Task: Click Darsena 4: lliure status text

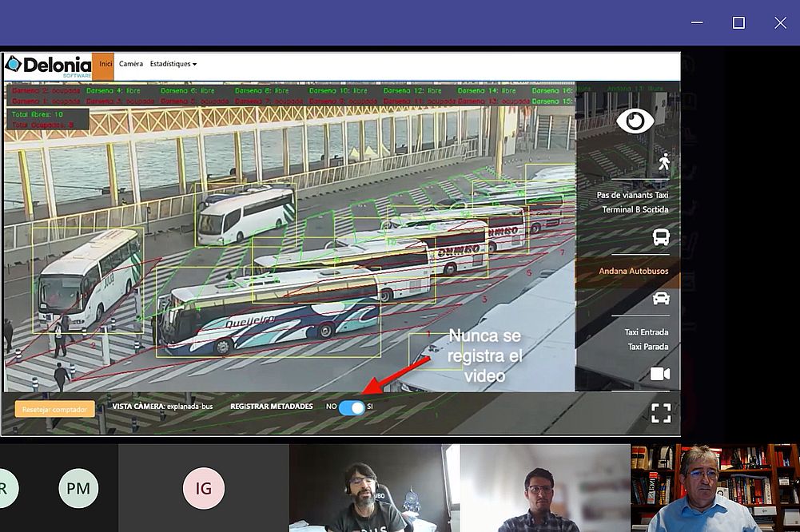Action: tap(113, 90)
